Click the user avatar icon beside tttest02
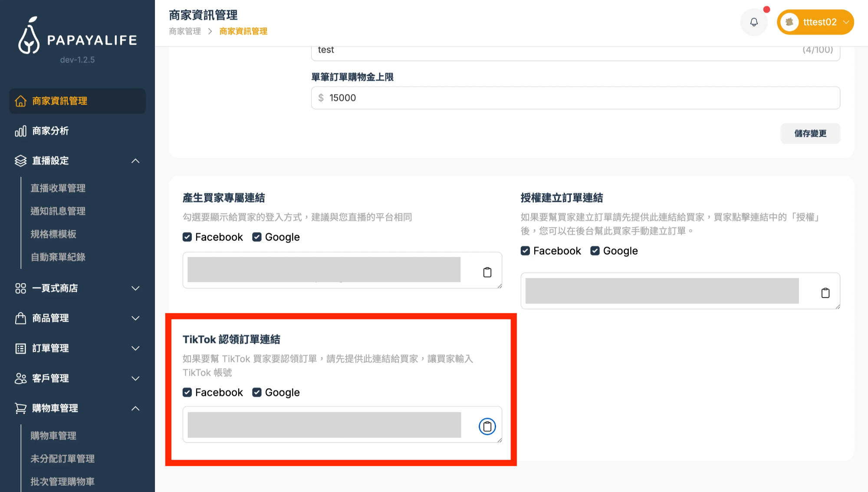868x492 pixels. pos(789,22)
